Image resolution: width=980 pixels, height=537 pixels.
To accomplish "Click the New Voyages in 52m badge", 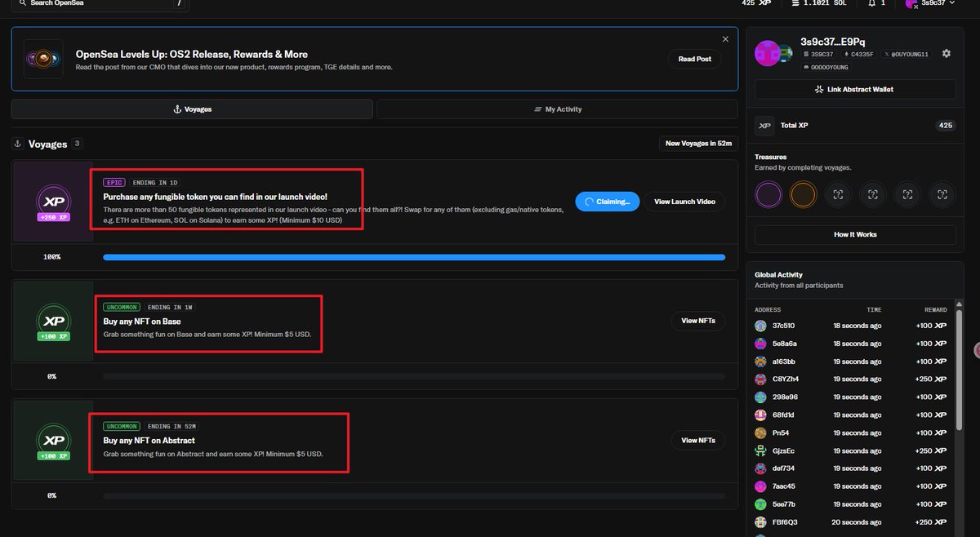I will point(698,144).
